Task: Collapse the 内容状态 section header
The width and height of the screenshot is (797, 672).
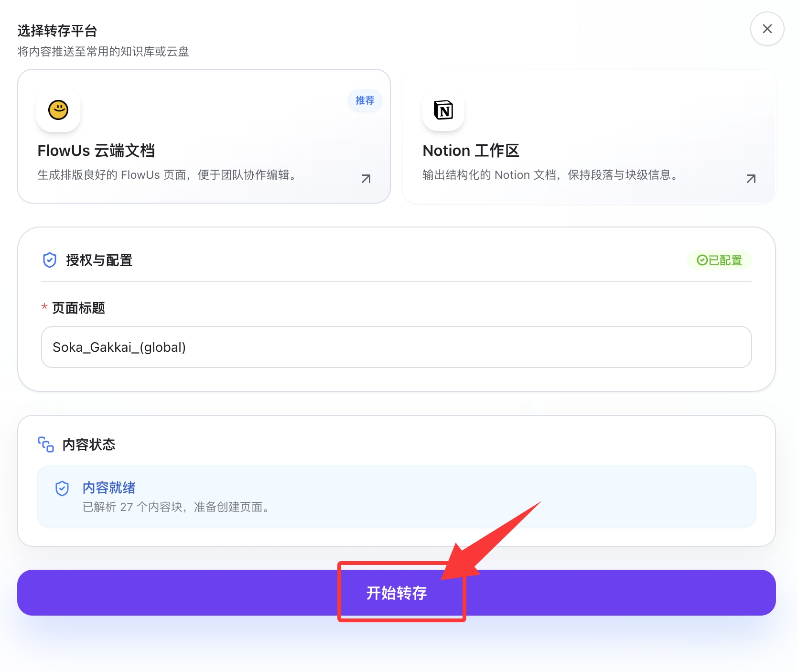Action: (88, 444)
